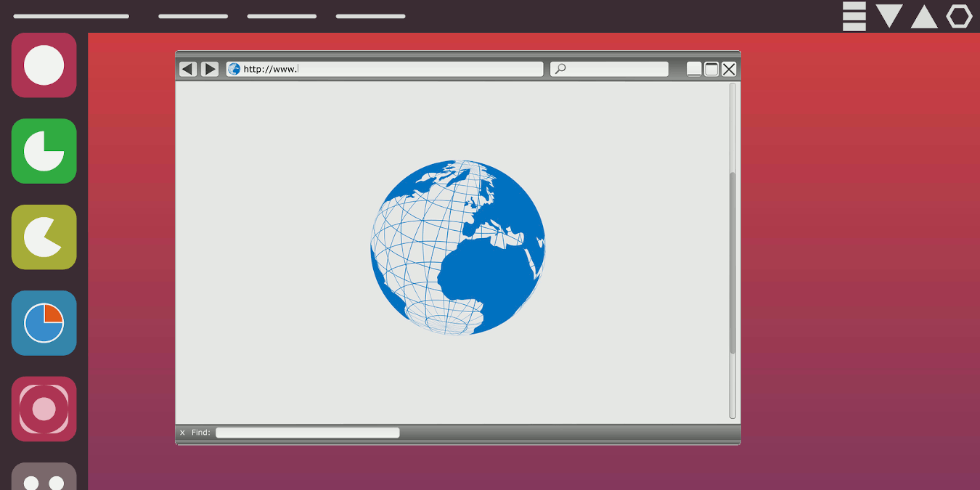The width and height of the screenshot is (980, 490).
Task: Open the white circle app at the dock top
Action: click(x=44, y=65)
